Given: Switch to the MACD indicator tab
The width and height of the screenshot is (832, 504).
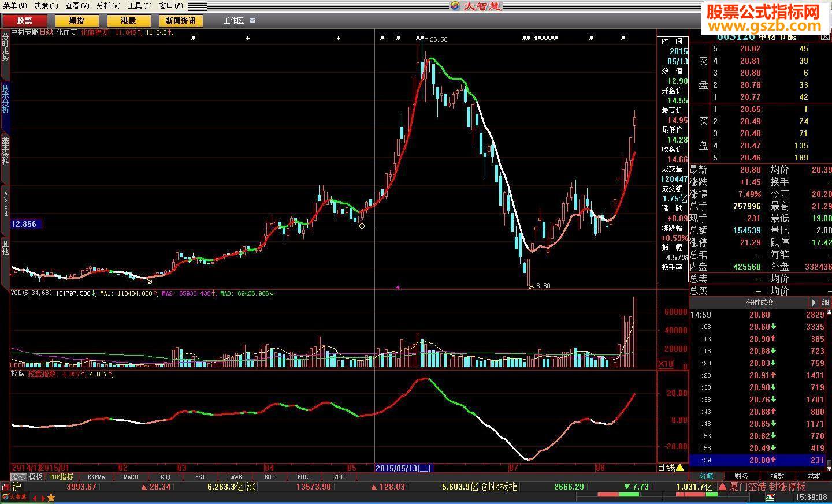Looking at the screenshot, I should [131, 477].
